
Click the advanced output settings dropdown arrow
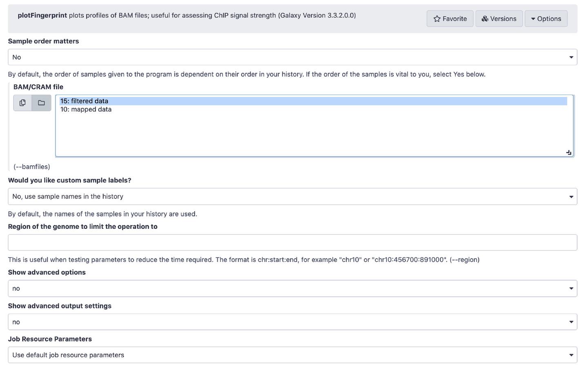[x=571, y=322]
